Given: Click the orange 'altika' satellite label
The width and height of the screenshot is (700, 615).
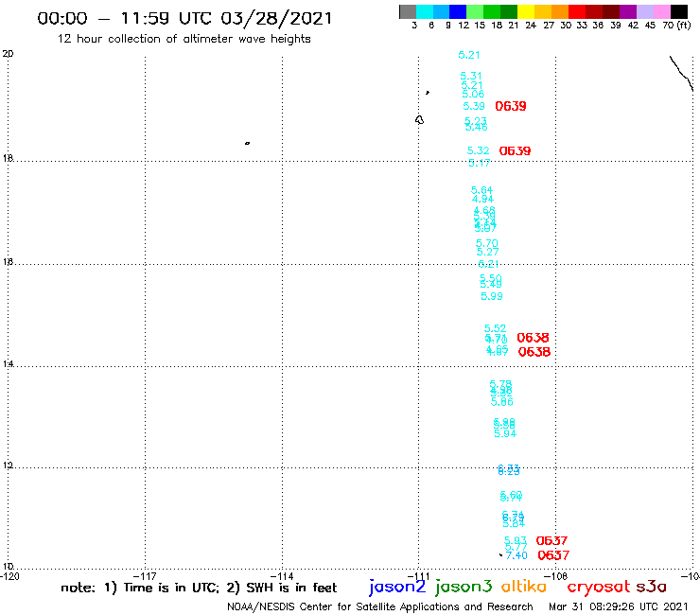Looking at the screenshot, I should click(524, 587).
